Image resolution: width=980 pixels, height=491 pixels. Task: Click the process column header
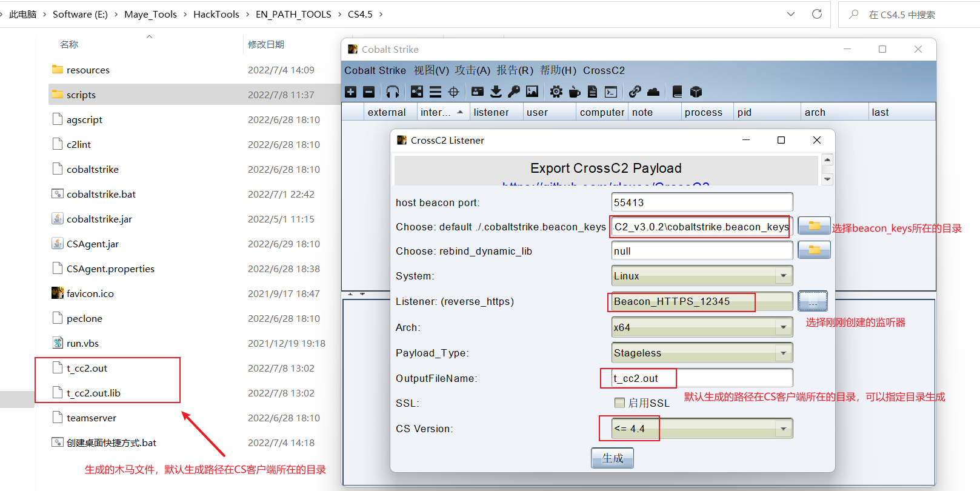(707, 112)
